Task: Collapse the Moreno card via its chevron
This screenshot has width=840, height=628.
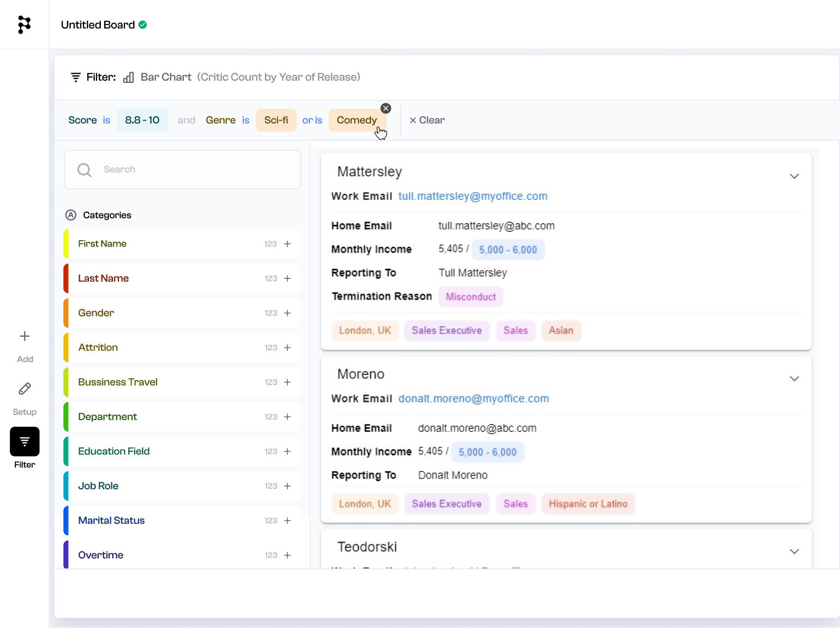Action: click(794, 378)
